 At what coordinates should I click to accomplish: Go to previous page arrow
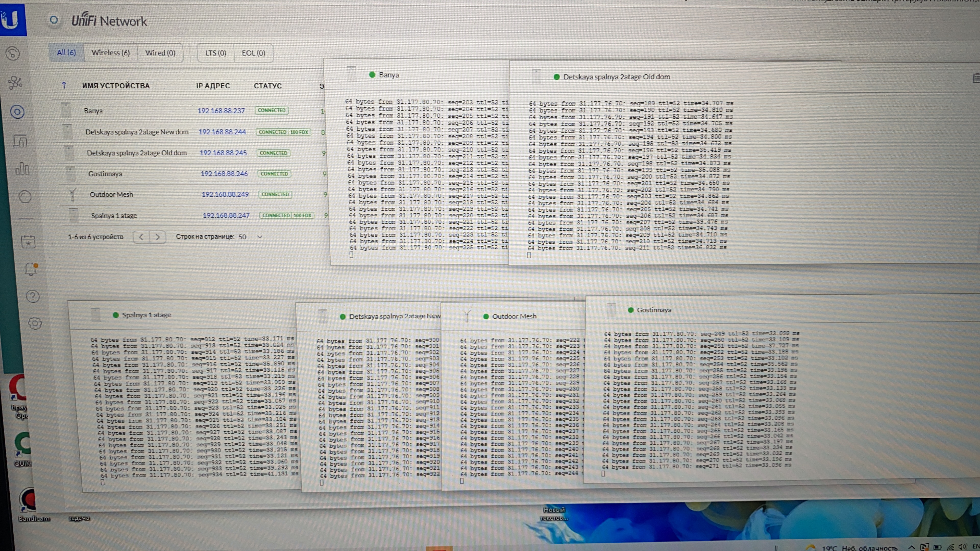coord(141,237)
